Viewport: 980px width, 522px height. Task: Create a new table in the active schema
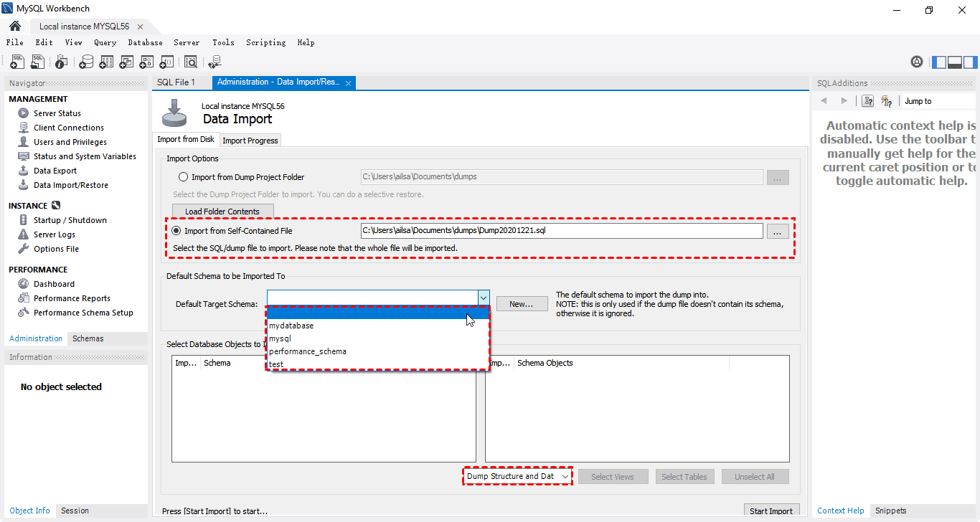click(x=105, y=62)
